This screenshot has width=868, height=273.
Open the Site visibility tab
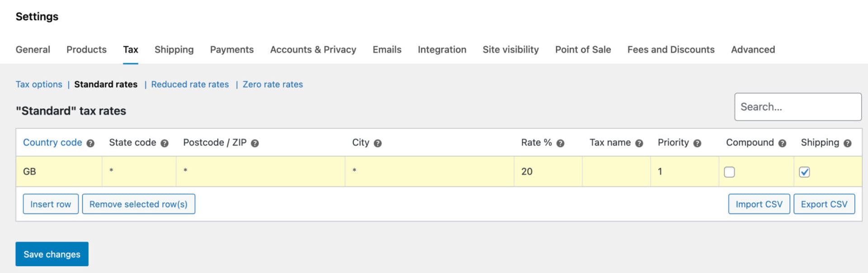coord(511,49)
